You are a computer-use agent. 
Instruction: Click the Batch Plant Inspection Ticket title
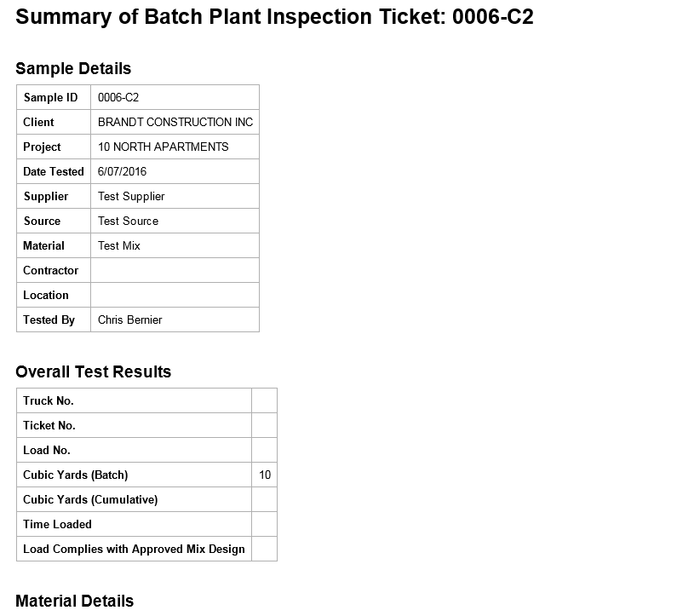click(274, 17)
